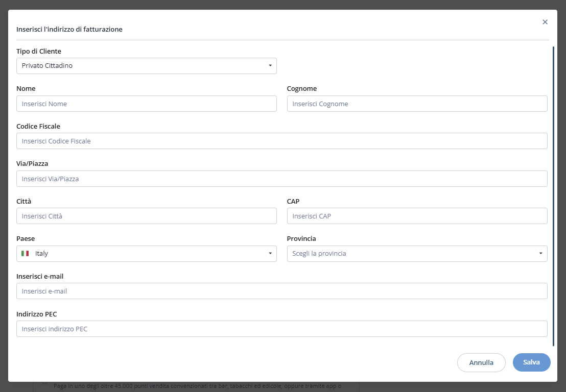The width and height of the screenshot is (566, 392).
Task: Focus the Cognome input field
Action: (417, 104)
